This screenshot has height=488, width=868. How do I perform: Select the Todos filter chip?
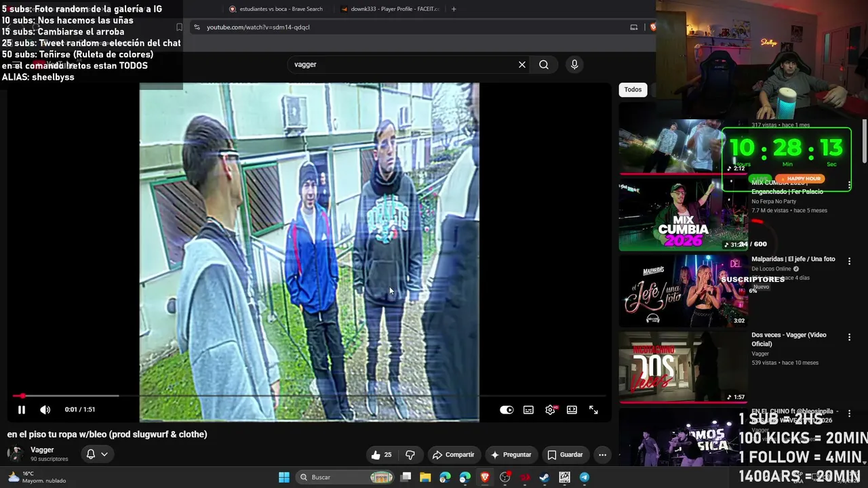tap(633, 89)
